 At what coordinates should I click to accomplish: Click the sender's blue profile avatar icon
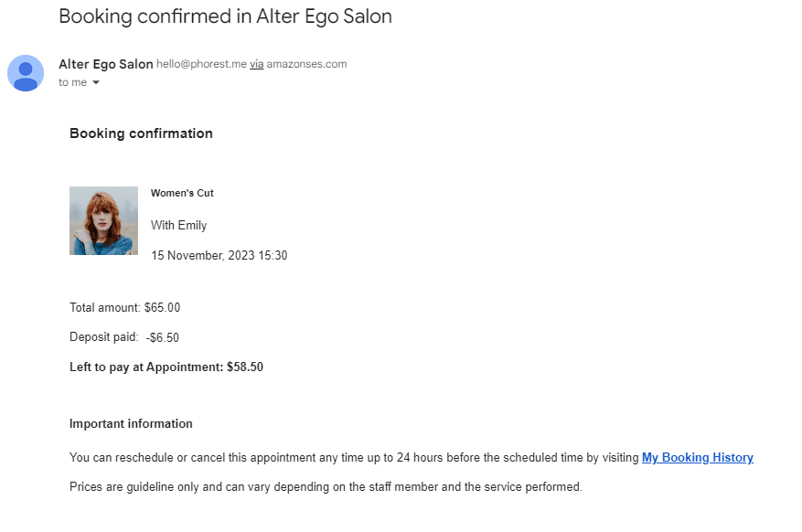click(26, 73)
